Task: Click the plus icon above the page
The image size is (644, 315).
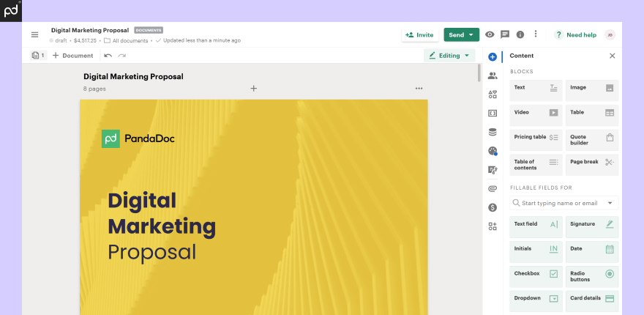Action: (x=254, y=88)
